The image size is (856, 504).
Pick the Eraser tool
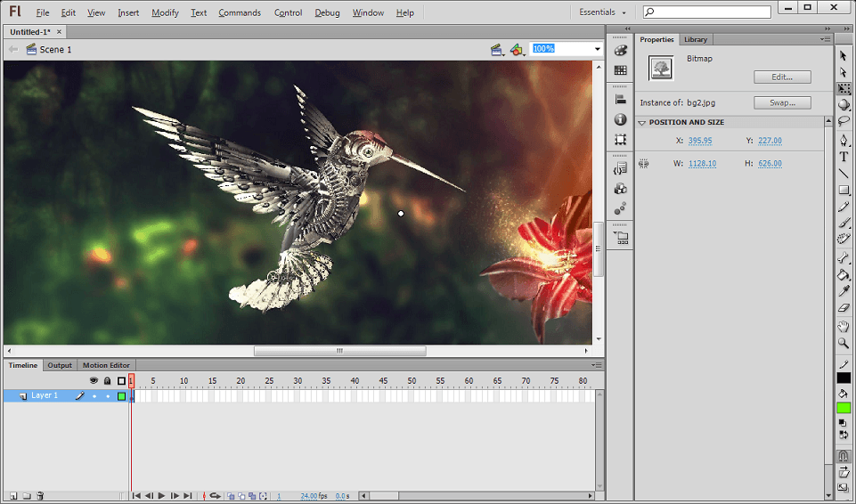(x=844, y=308)
